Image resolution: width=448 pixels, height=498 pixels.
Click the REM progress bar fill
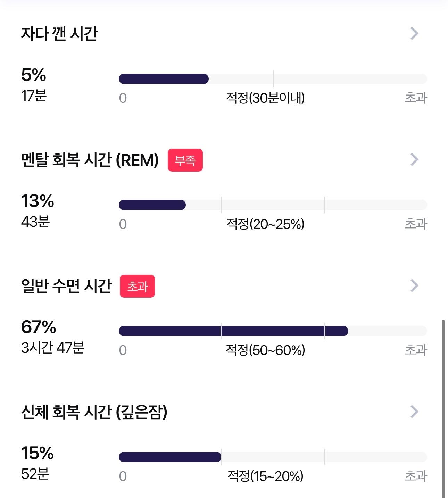coord(152,205)
